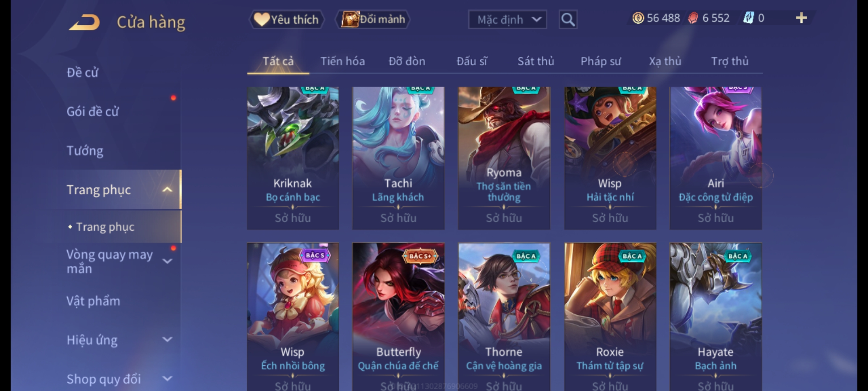Viewport: 868px width, 391px height.
Task: Expand the Shop quy đổi section
Action: [x=167, y=379]
